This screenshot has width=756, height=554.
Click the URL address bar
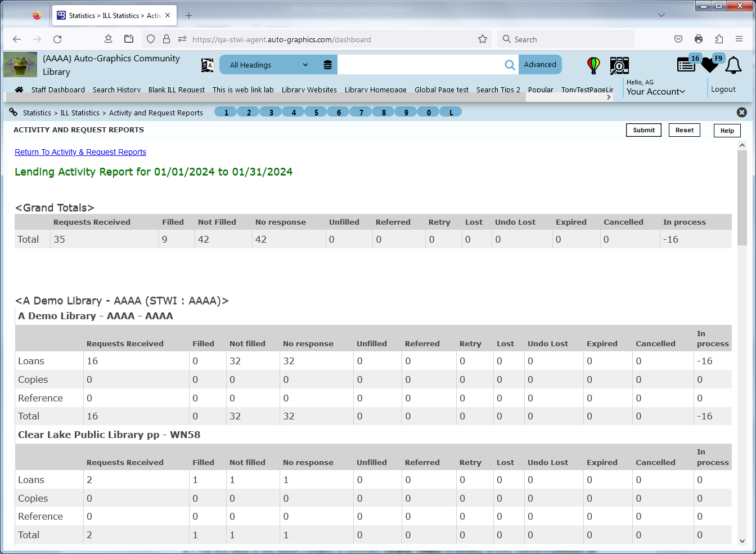(332, 39)
